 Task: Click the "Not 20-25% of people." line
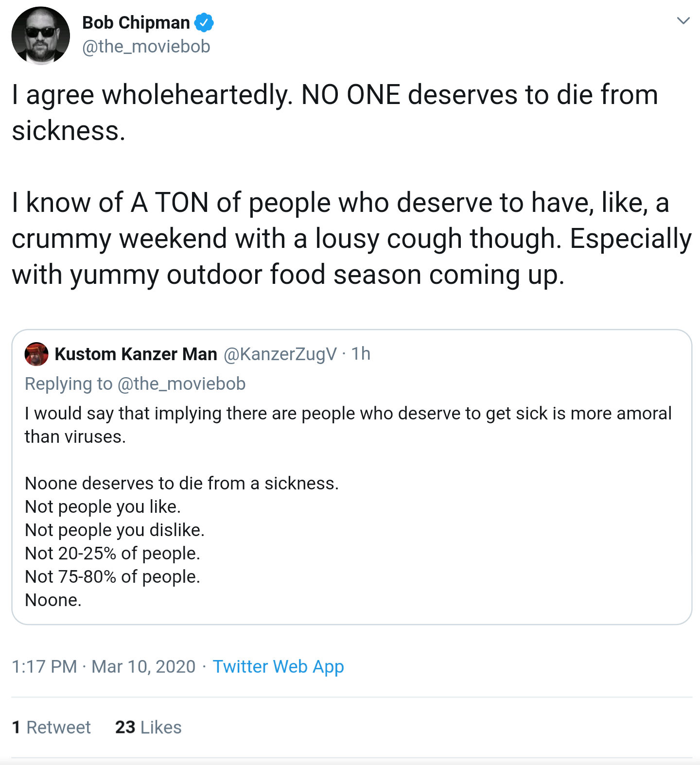tap(112, 553)
